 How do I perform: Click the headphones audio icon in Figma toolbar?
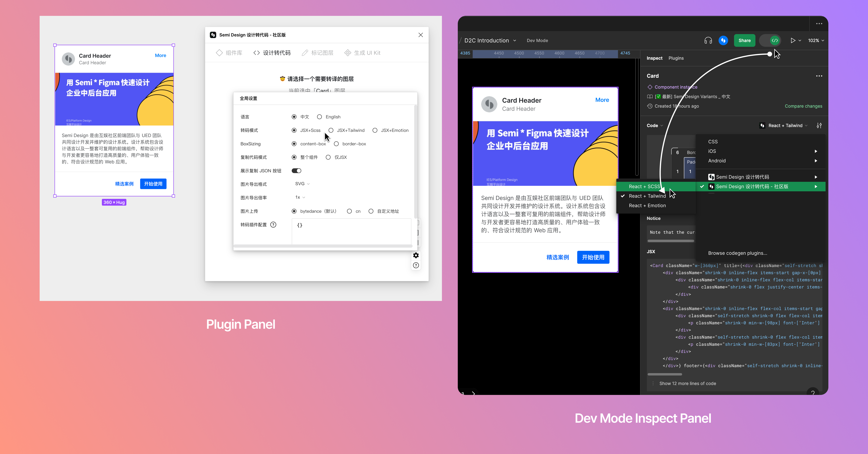708,40
